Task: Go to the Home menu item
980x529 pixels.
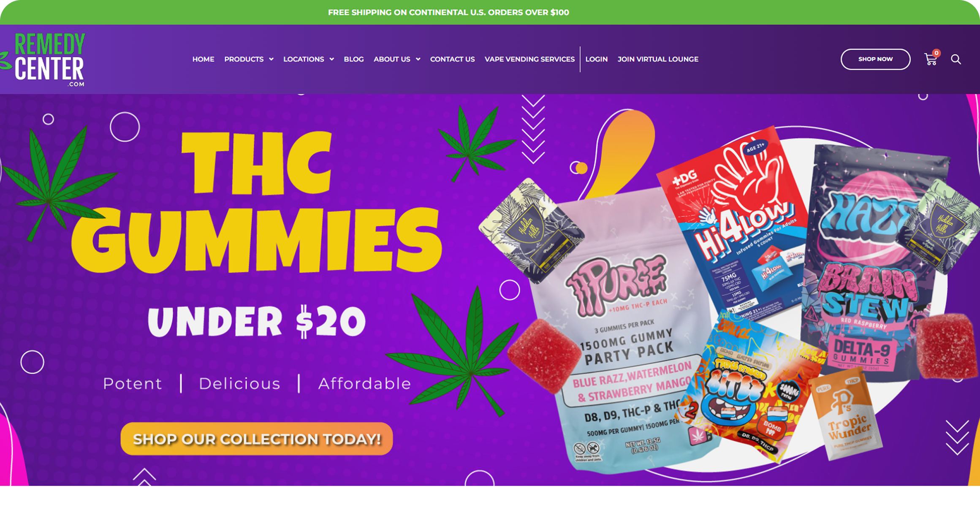Action: [203, 60]
